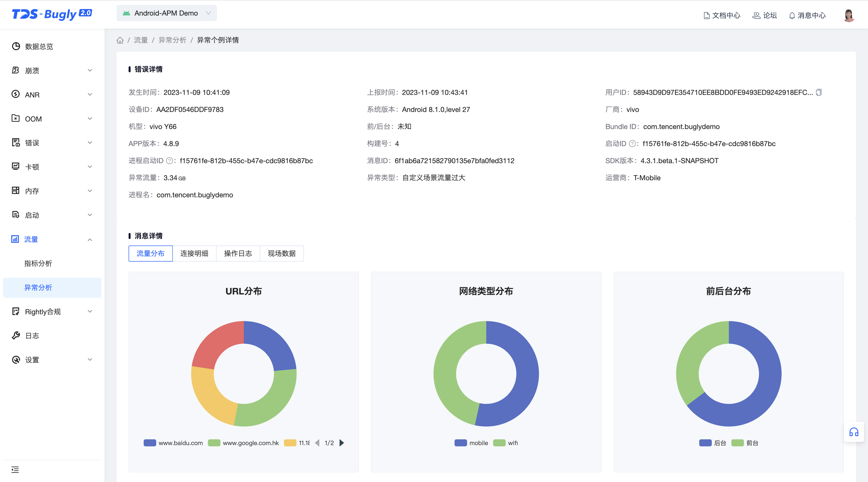Click the 设备ID value AA2DF0546DDF9783

click(x=190, y=109)
